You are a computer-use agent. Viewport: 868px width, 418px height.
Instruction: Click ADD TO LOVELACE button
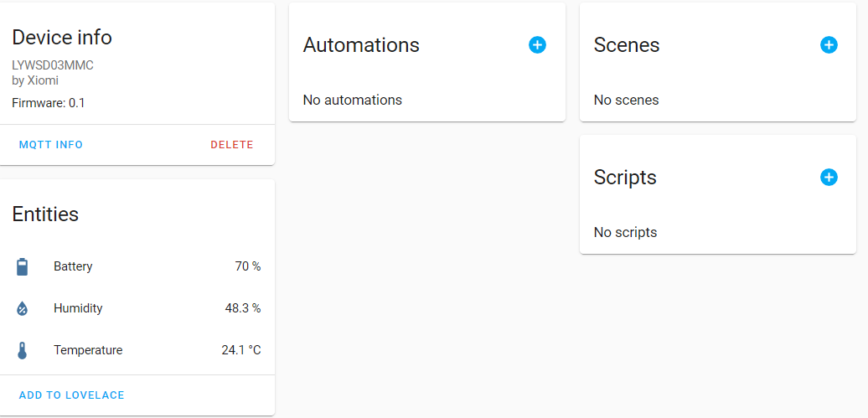pos(71,395)
